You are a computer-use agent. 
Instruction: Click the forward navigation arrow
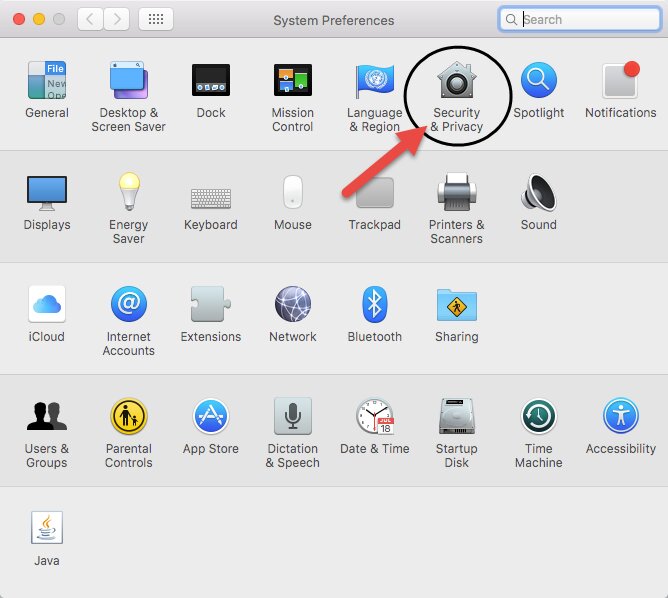point(117,19)
